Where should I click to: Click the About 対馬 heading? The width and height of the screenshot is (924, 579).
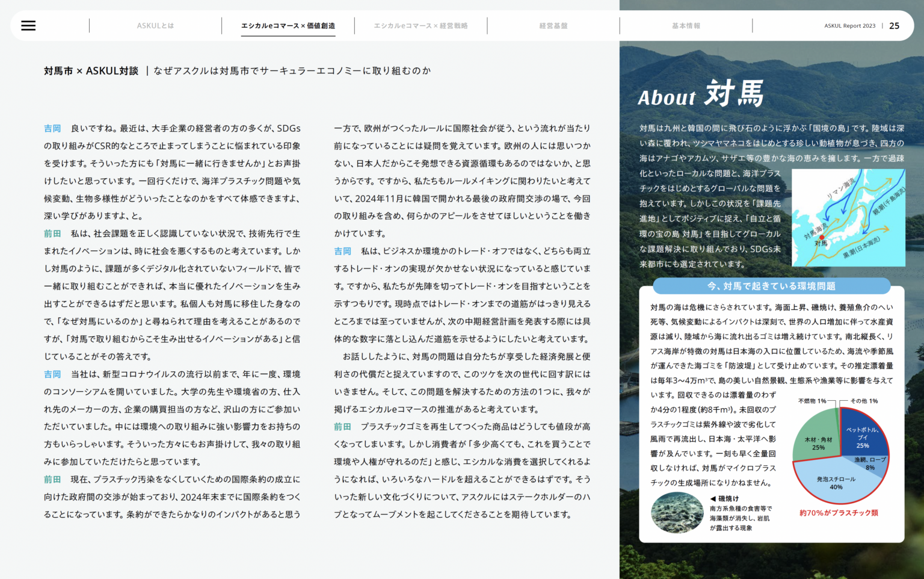click(x=700, y=94)
